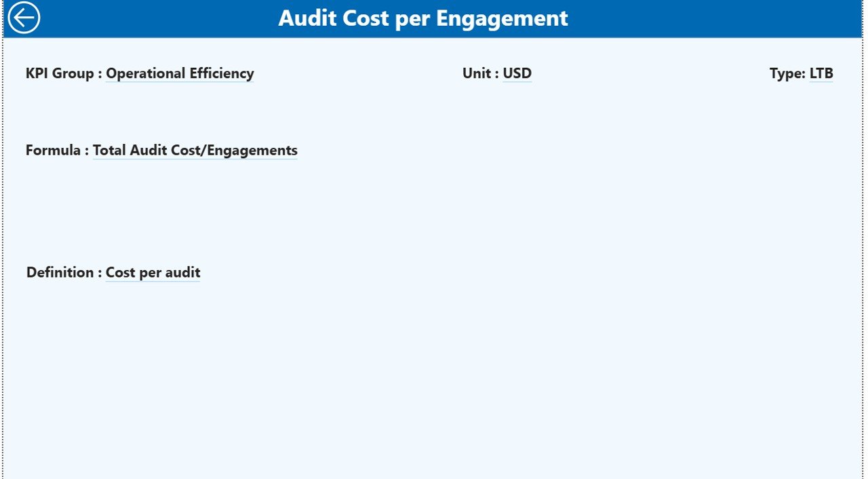Screen dimensions: 868x479
Task: Select the Type label text
Action: coord(787,73)
